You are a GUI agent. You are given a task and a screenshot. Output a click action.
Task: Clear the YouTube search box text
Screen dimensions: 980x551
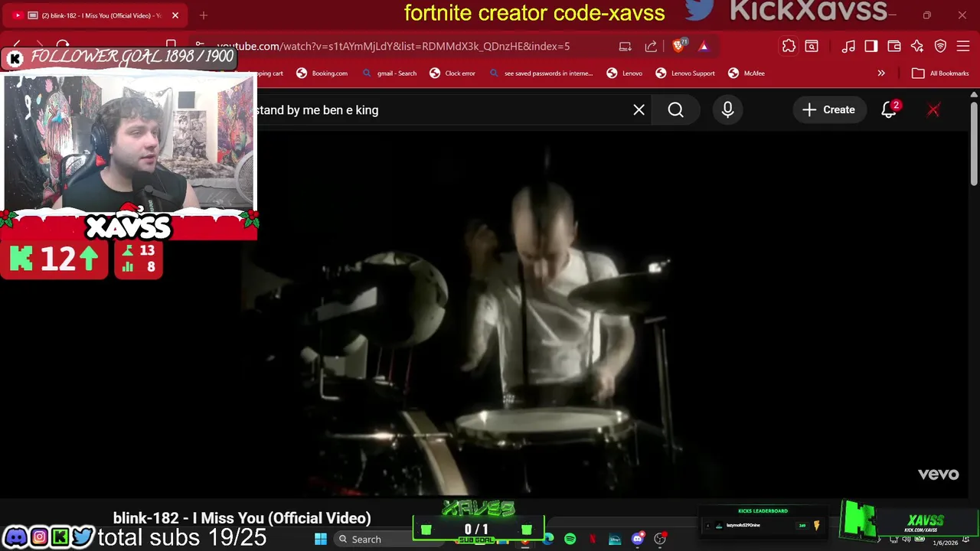tap(639, 109)
